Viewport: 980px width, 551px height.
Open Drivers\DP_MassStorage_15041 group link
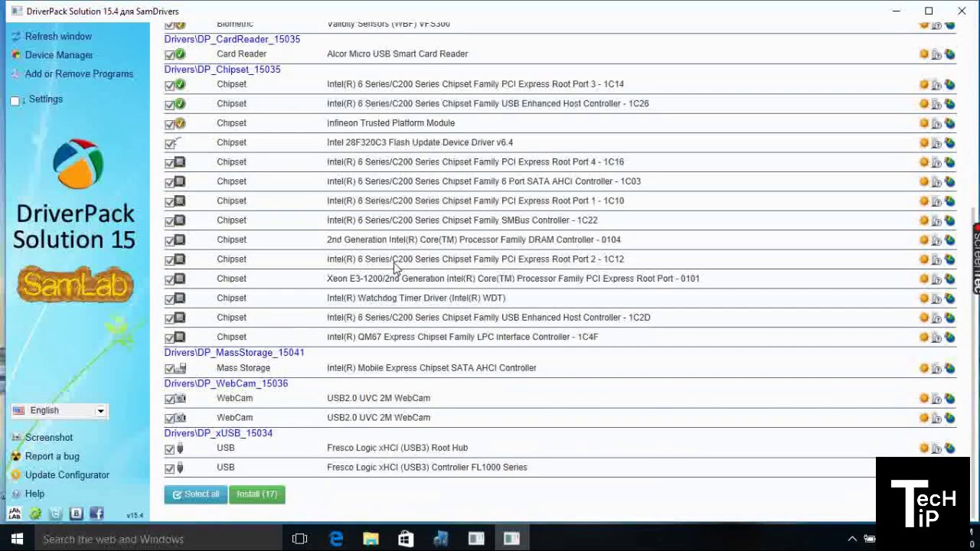click(234, 352)
